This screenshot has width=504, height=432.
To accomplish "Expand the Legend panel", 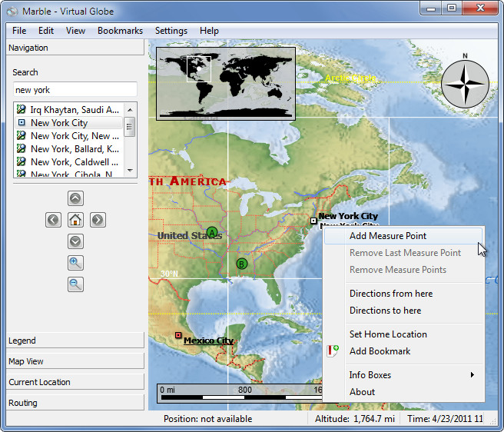I will click(x=75, y=341).
